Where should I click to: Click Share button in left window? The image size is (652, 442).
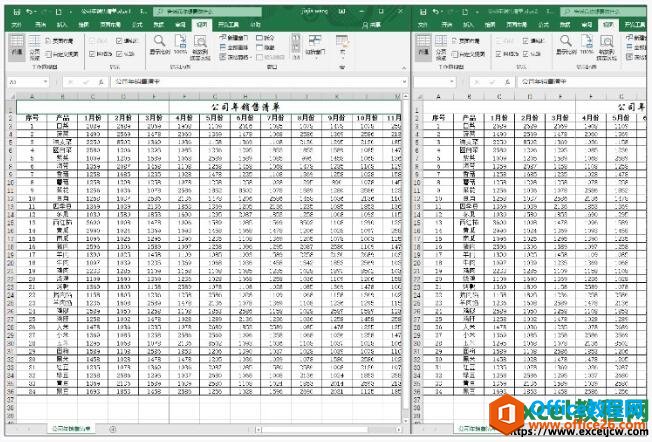pos(371,25)
